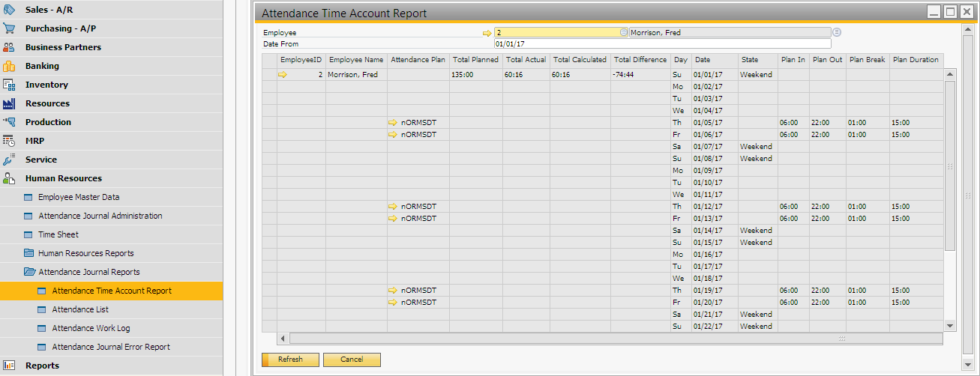Expand the Human Resources Reports folder

pos(29,253)
